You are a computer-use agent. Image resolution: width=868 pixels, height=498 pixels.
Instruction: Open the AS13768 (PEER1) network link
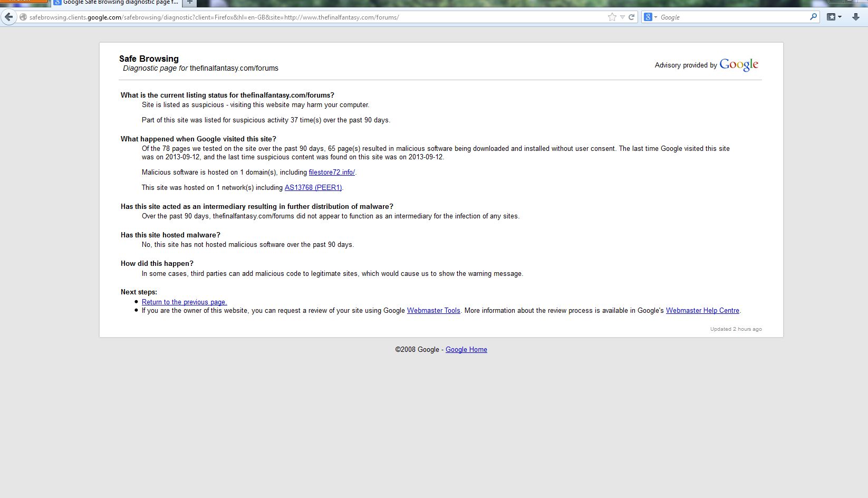pos(313,188)
